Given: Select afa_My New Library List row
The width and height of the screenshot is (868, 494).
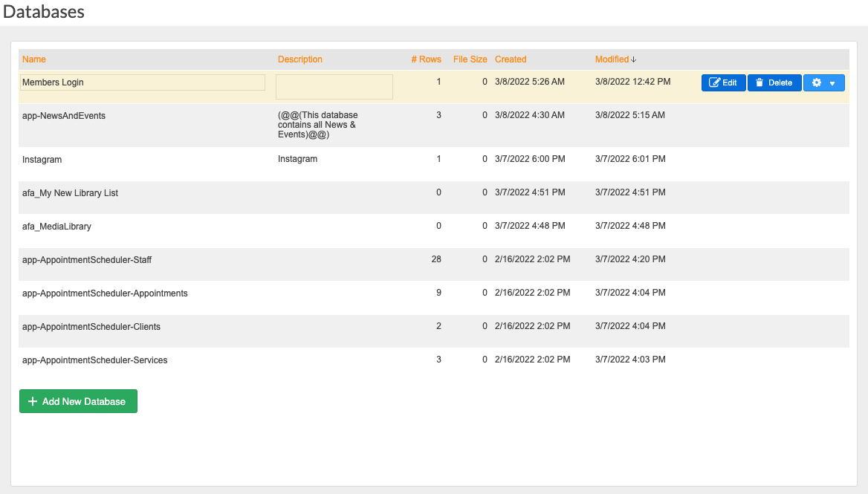Looking at the screenshot, I should point(70,193).
